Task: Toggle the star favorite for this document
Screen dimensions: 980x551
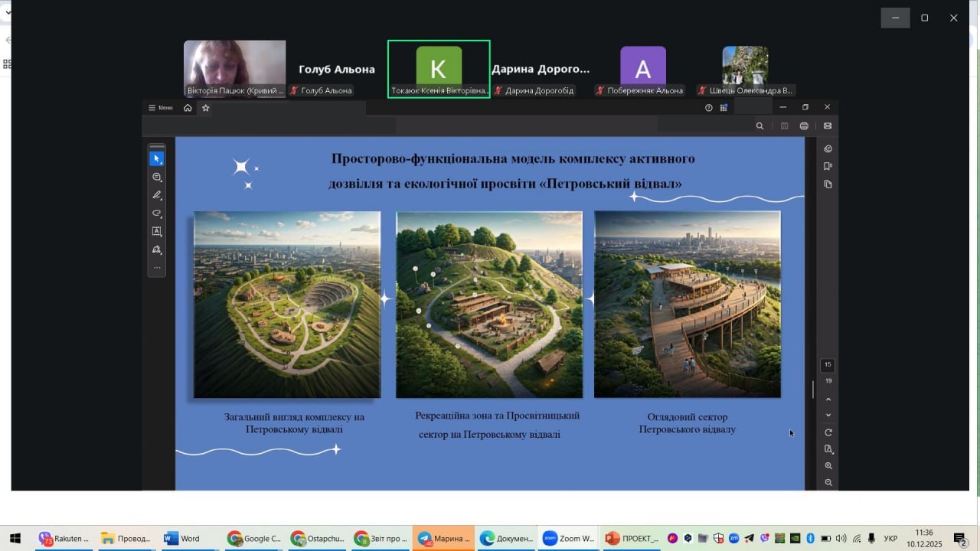Action: pos(205,108)
